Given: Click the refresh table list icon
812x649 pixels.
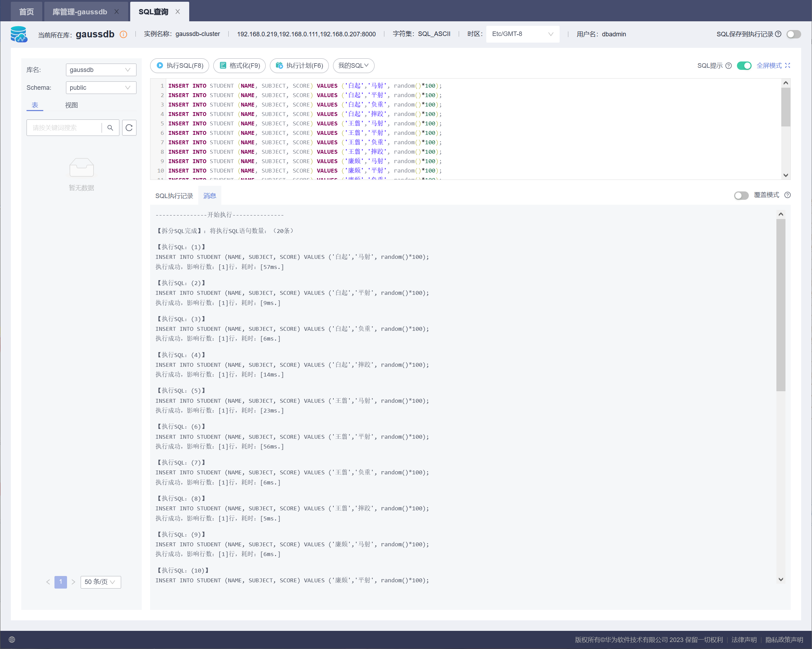Looking at the screenshot, I should (129, 128).
